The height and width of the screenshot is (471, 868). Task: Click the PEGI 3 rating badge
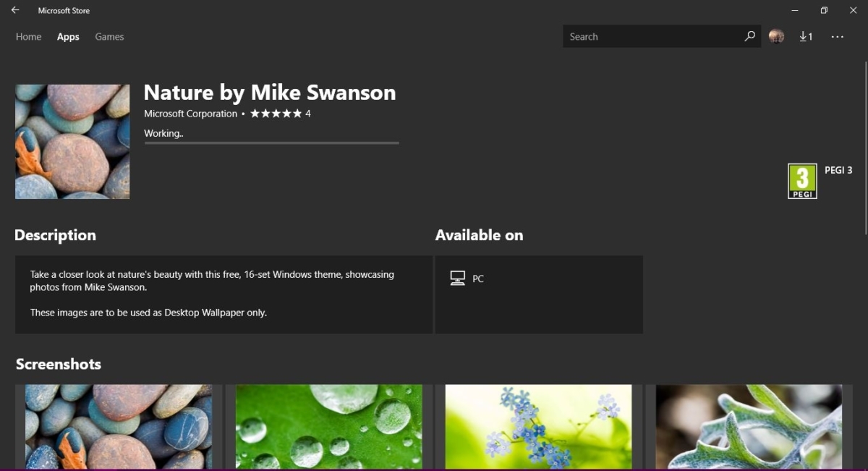802,180
